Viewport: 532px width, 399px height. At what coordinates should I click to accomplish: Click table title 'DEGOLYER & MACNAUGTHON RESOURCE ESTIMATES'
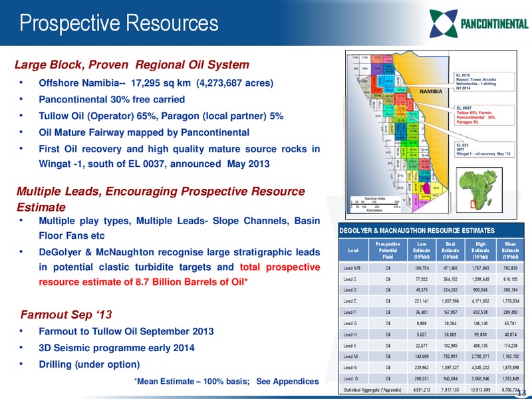coord(418,231)
